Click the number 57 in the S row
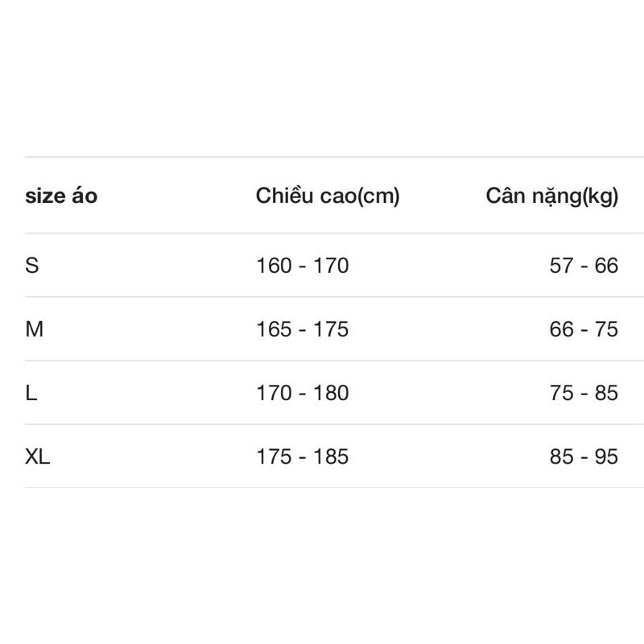The height and width of the screenshot is (644, 644). [561, 265]
